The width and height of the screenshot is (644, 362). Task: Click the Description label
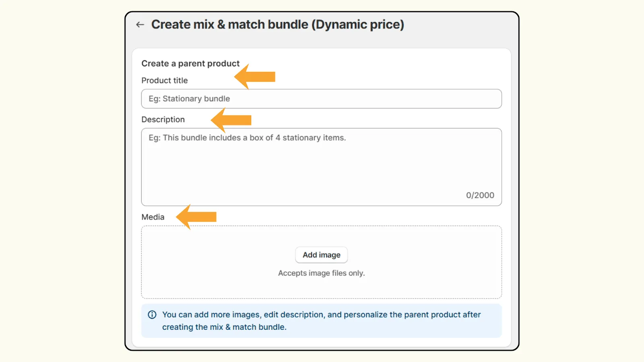pos(163,119)
